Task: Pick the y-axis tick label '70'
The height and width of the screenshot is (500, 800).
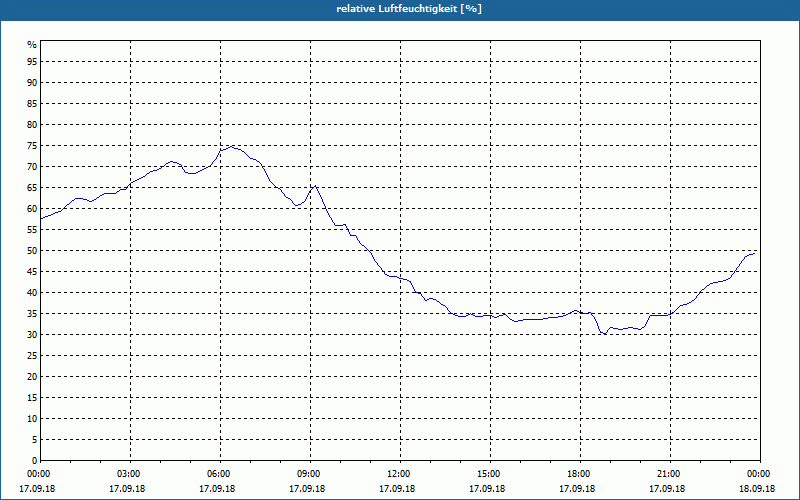Action: tap(32, 166)
